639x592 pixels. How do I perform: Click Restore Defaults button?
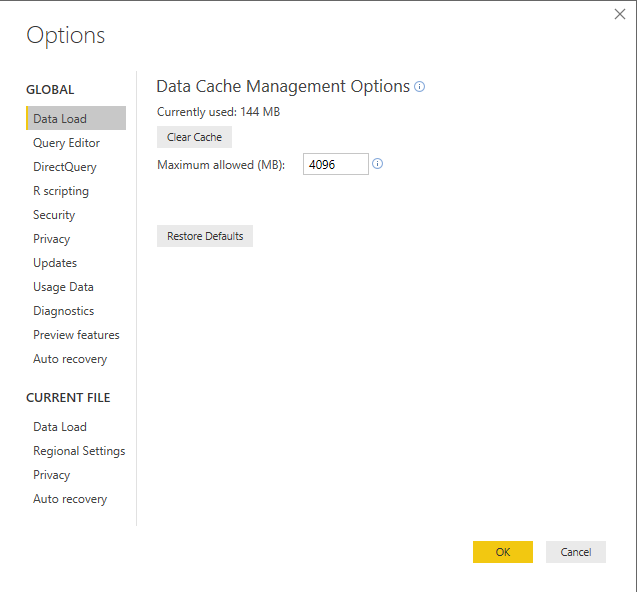205,236
